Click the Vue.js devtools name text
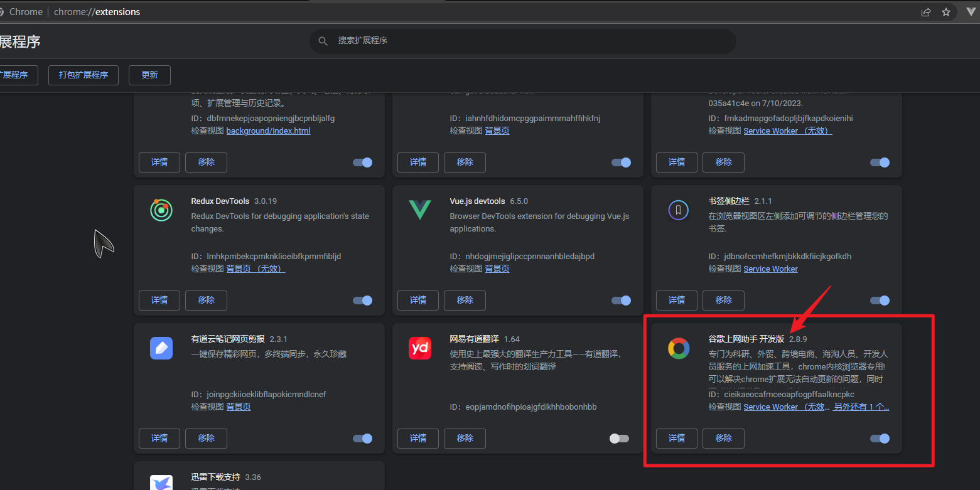The height and width of the screenshot is (490, 980). [477, 201]
